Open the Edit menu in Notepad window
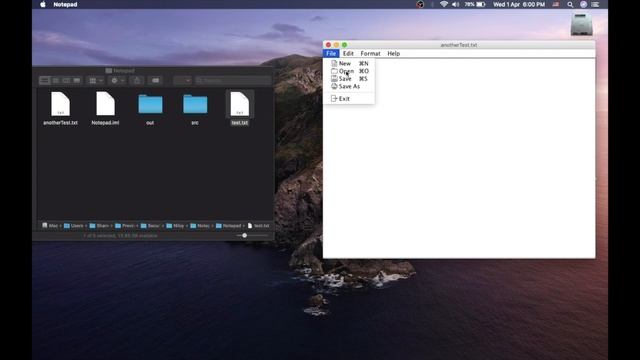The image size is (640, 360). point(348,53)
